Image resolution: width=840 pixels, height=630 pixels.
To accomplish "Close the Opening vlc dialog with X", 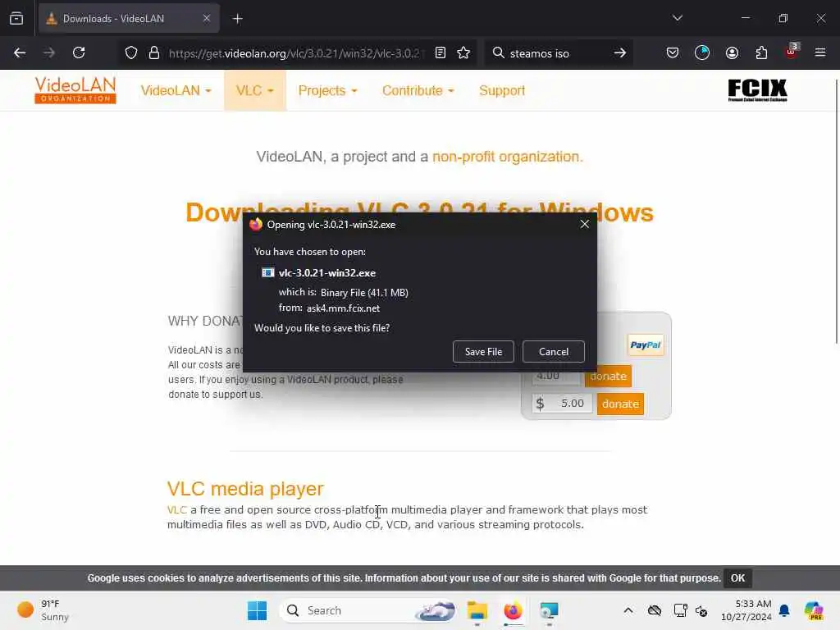I will point(584,224).
